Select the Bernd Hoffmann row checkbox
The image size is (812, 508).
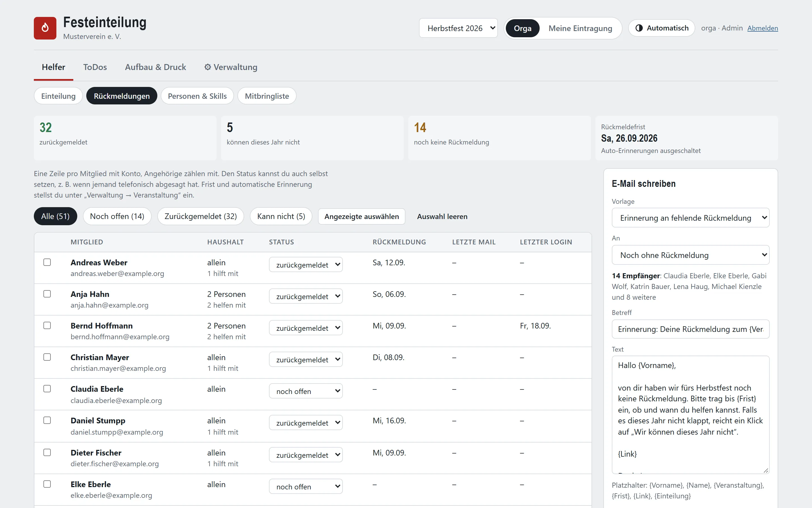coord(47,326)
